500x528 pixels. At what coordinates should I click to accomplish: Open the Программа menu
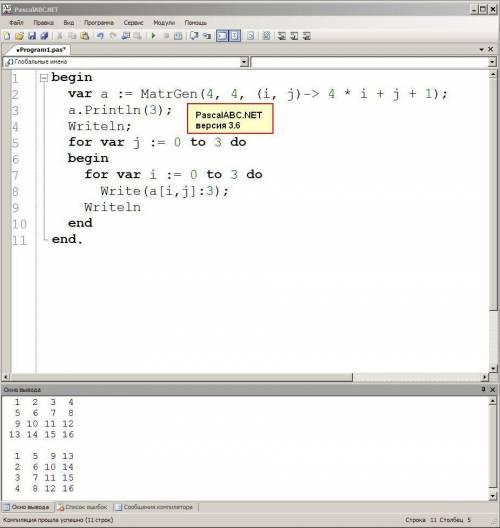coord(99,23)
